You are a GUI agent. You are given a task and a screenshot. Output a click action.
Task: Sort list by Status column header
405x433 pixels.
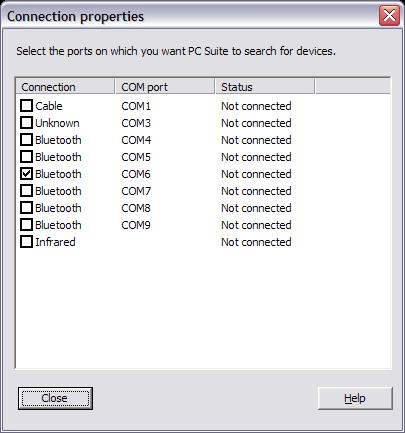tap(265, 87)
